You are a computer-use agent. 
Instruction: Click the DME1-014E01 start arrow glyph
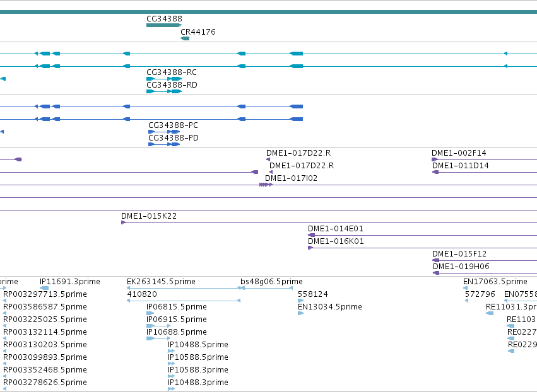(311, 235)
